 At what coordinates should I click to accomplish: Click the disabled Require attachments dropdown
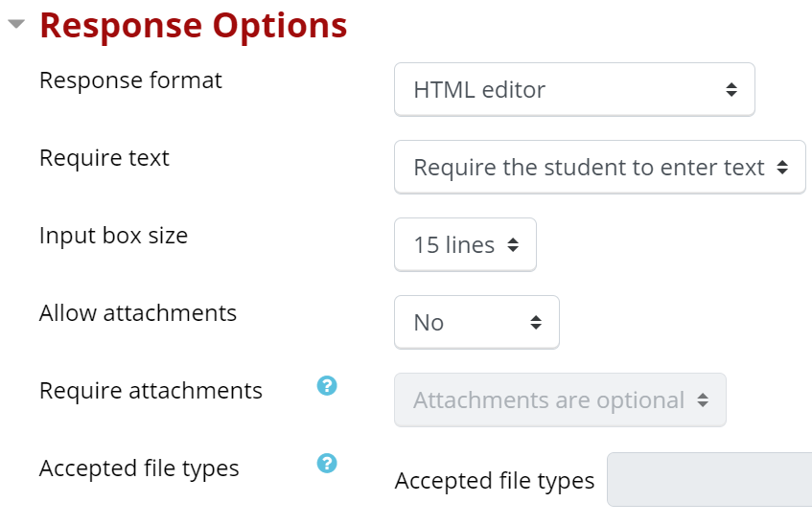[560, 400]
